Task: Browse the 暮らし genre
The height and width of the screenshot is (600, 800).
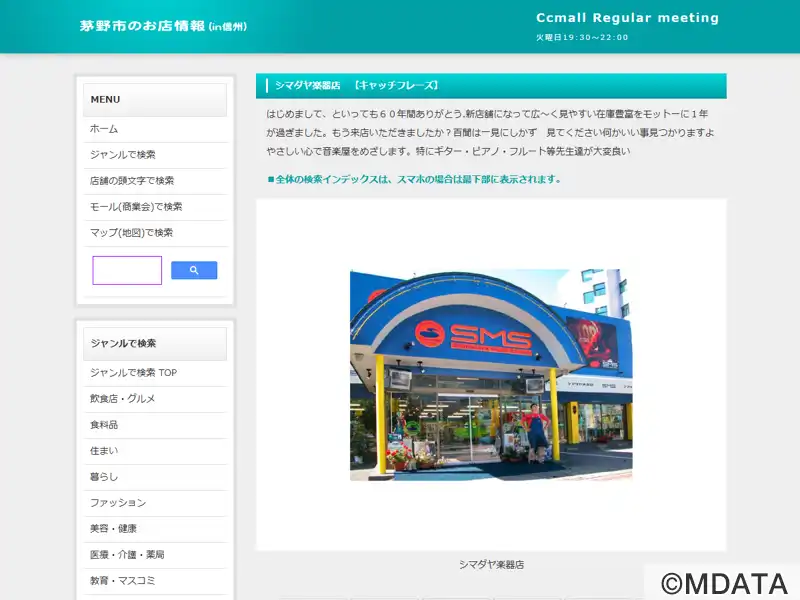Action: tap(155, 477)
